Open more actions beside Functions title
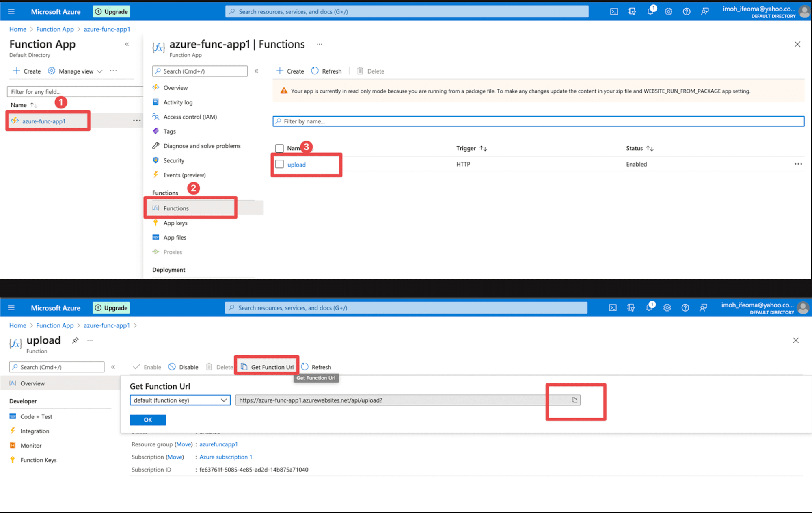The width and height of the screenshot is (812, 513). pos(320,44)
